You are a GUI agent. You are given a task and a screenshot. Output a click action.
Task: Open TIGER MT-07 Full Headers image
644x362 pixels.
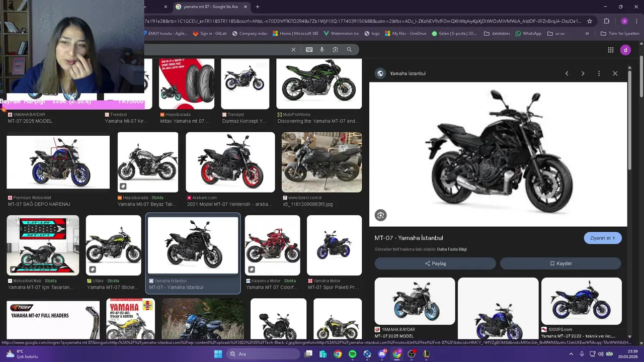pyautogui.click(x=53, y=320)
